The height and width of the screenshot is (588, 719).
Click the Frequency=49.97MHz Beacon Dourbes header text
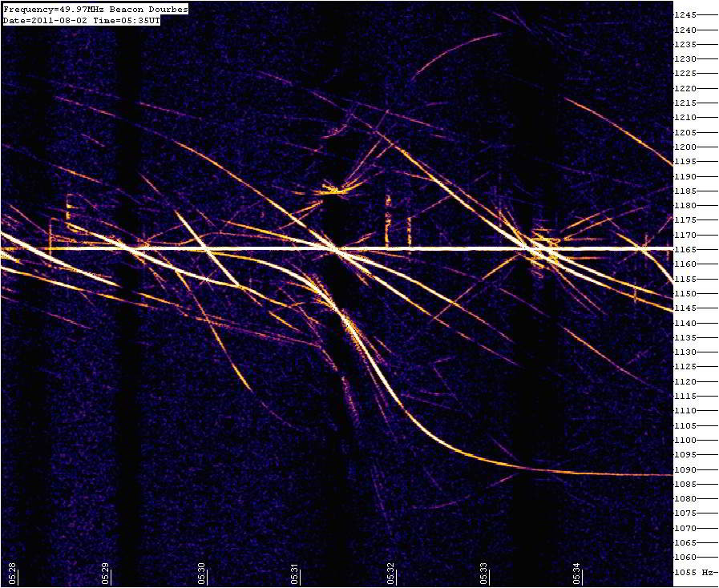(x=95, y=9)
